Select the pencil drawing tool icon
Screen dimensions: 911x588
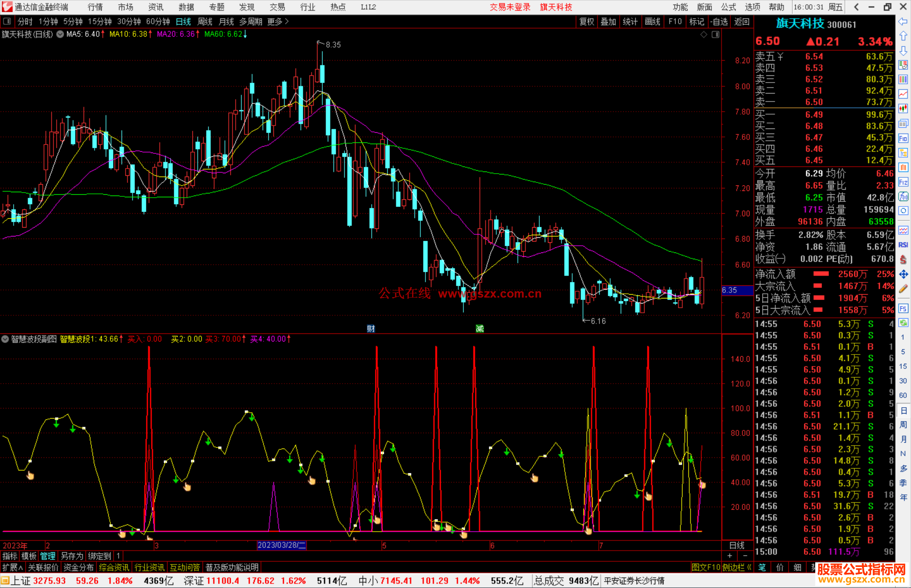[903, 289]
